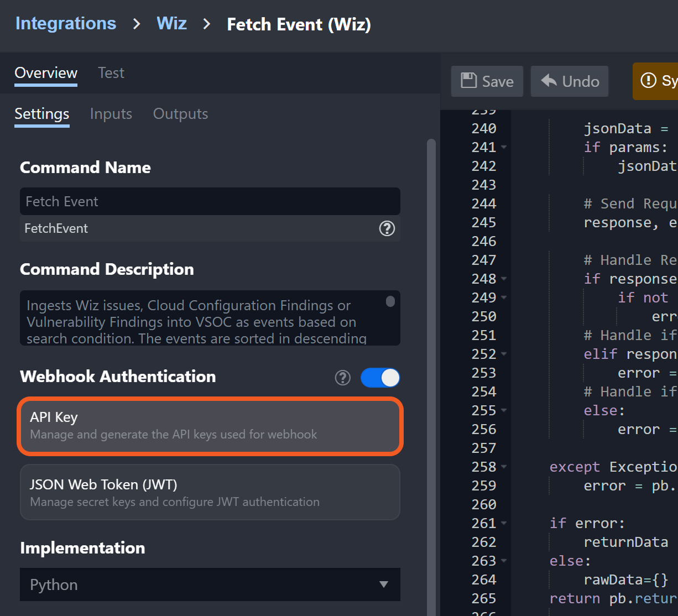Click the Undo arrow button
The image size is (678, 616).
coord(570,81)
